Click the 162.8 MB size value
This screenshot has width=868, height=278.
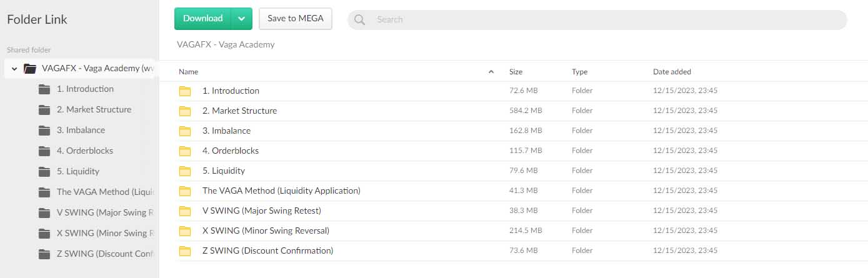coord(526,131)
